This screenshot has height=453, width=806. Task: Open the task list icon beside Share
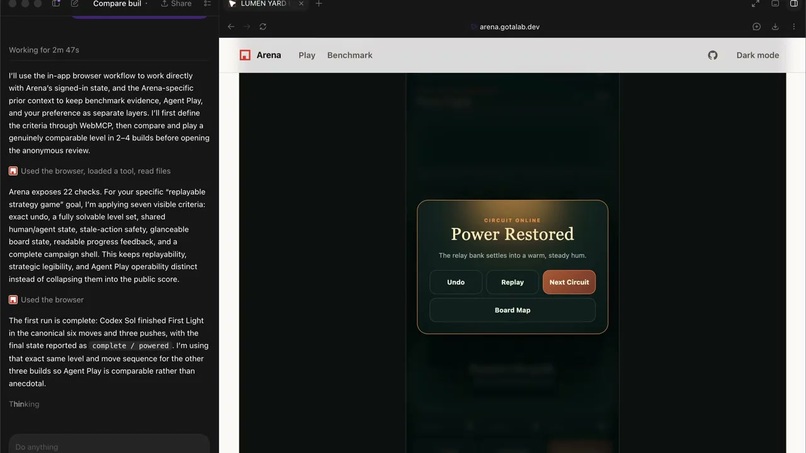pyautogui.click(x=207, y=4)
